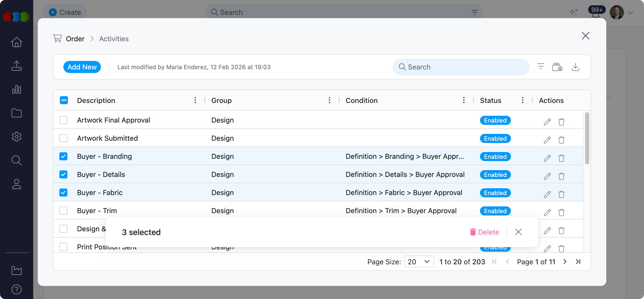Open the filter icon beside the activities search
Image resolution: width=644 pixels, height=299 pixels.
541,67
